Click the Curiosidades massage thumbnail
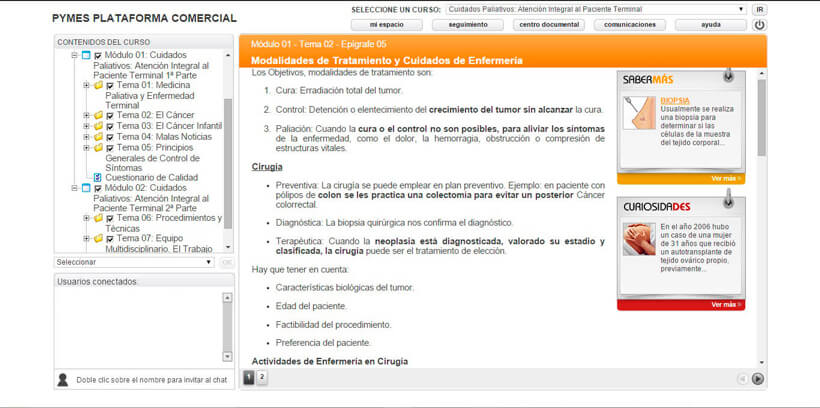Screen dimensions: 820x408 [x=639, y=239]
